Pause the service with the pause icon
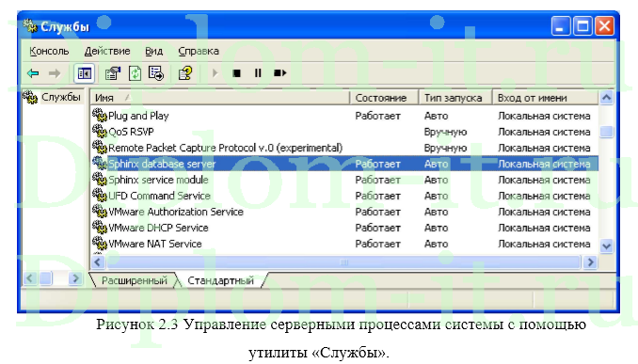The image size is (638, 364). point(258,73)
